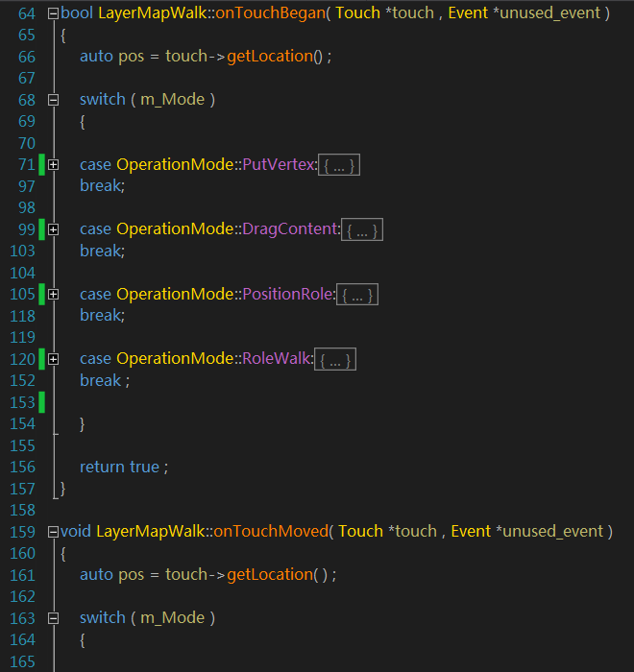
Task: Click the onTouchMoved method name
Action: tap(271, 532)
